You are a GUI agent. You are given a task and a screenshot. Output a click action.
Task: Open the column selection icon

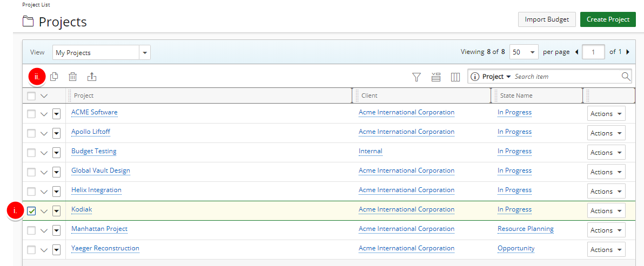pos(455,77)
